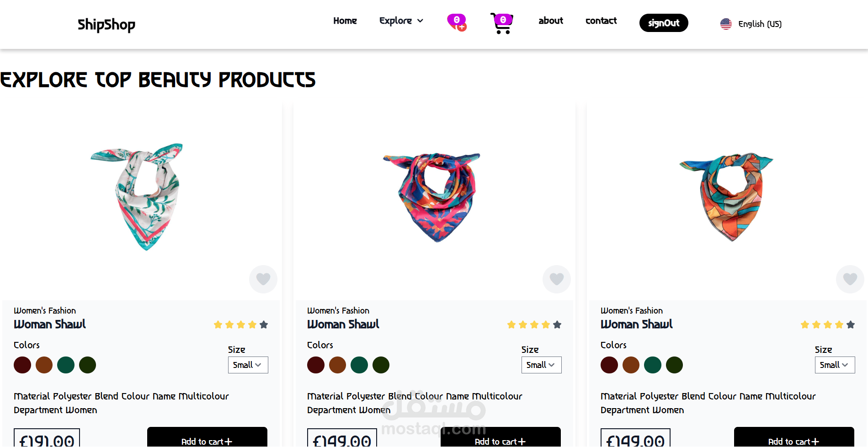This screenshot has height=447, width=868.
Task: Favorite the second Woman Shawl with heart
Action: pos(557,279)
